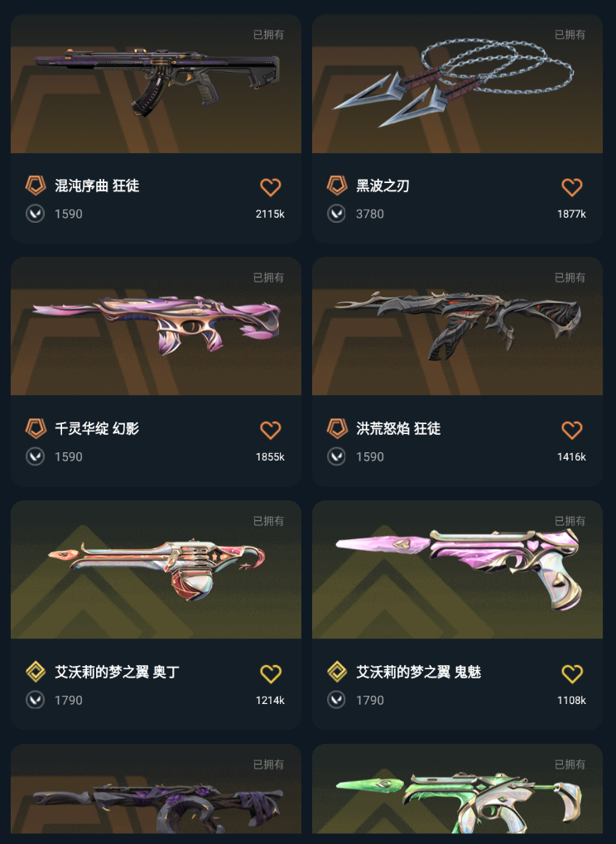Viewport: 616px width, 844px height.
Task: Click tier badge icon beside 洪荒怒焰 狂徒
Action: click(x=337, y=428)
